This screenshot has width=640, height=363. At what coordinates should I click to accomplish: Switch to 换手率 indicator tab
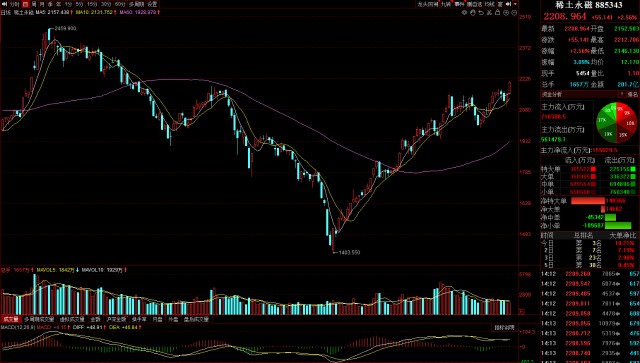pyautogui.click(x=138, y=319)
